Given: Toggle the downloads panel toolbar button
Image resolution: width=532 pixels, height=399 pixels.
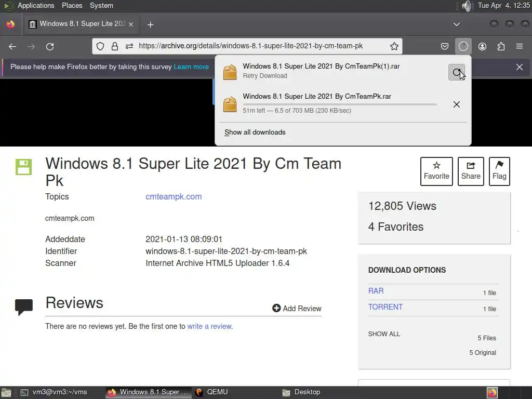Looking at the screenshot, I should point(463,46).
